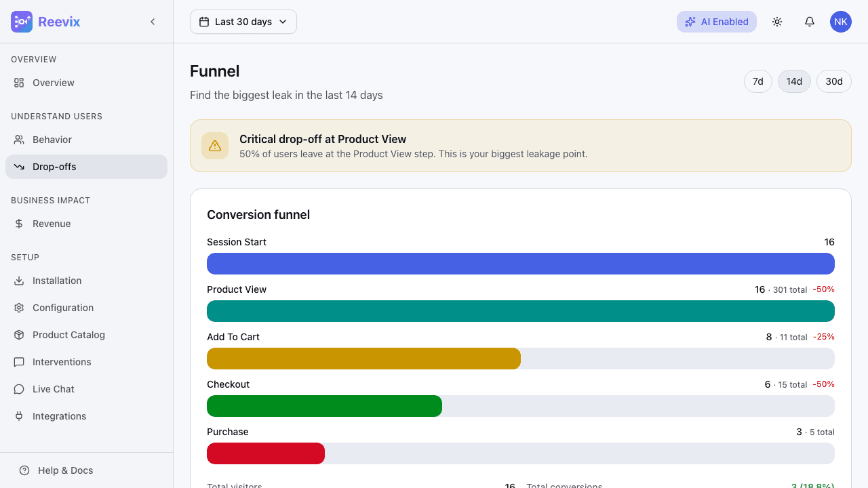Click the NK avatar in top right
This screenshot has height=488, width=868.
click(x=841, y=21)
